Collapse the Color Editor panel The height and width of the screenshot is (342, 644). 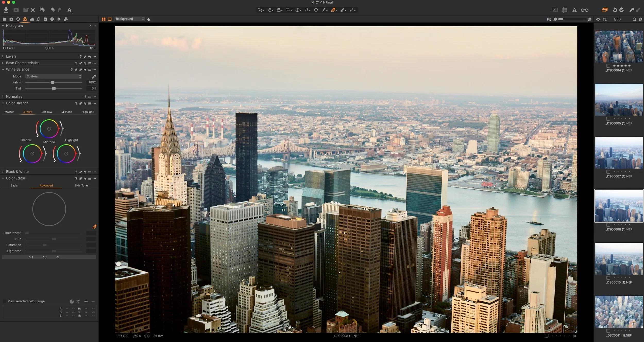tap(3, 178)
